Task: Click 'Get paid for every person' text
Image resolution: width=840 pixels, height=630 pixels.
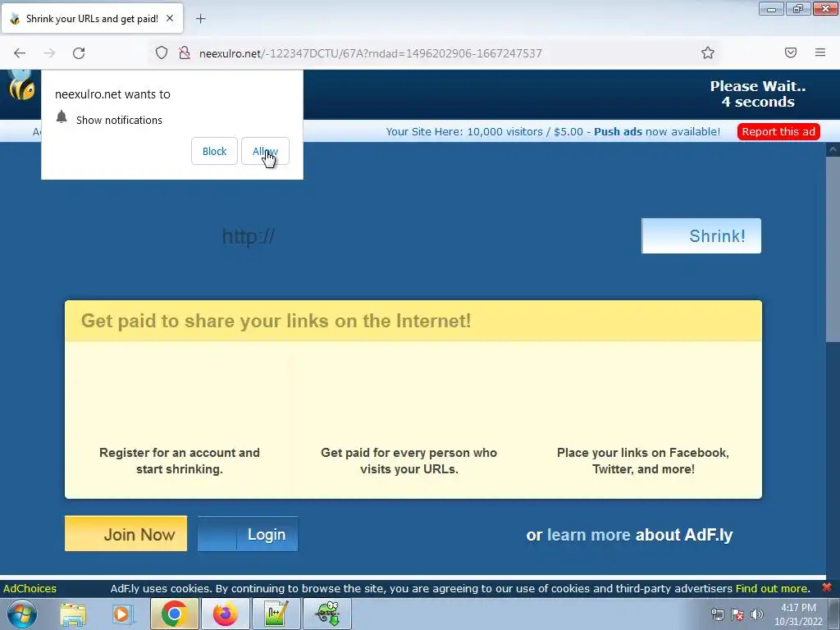Action: point(409,461)
